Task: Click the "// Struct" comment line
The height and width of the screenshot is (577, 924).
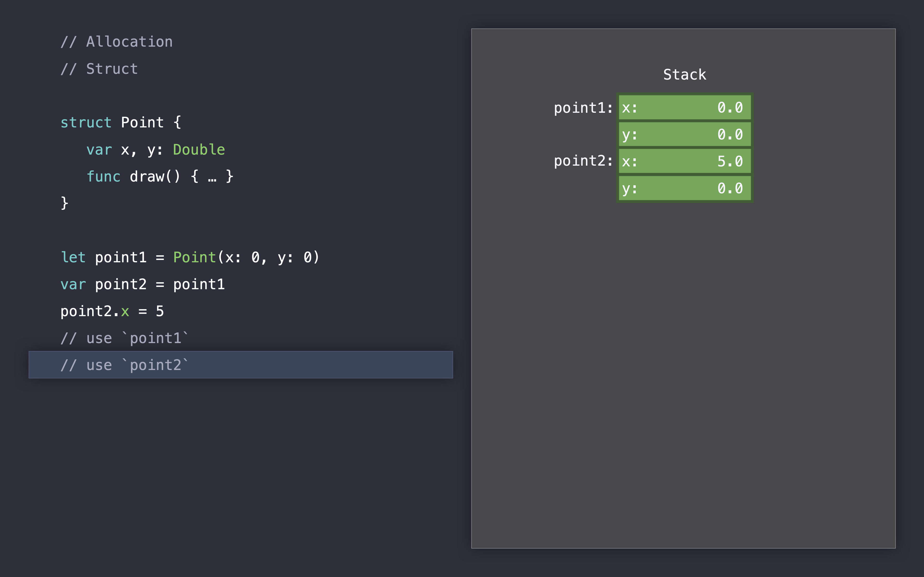Action: pos(99,69)
